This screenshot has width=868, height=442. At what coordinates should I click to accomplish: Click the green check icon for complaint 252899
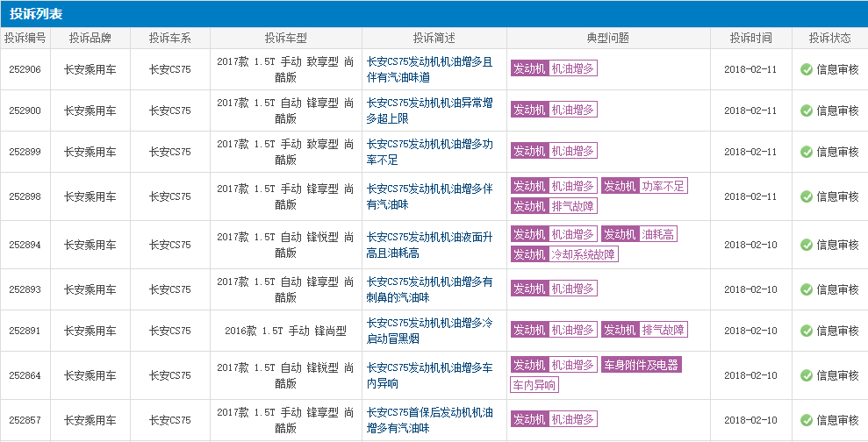point(806,152)
